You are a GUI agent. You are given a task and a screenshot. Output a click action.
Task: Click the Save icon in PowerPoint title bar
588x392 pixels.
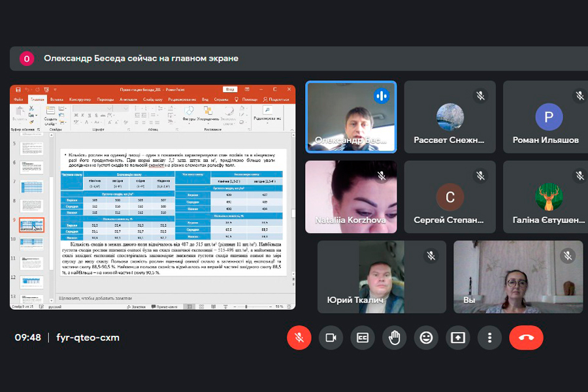click(x=18, y=90)
